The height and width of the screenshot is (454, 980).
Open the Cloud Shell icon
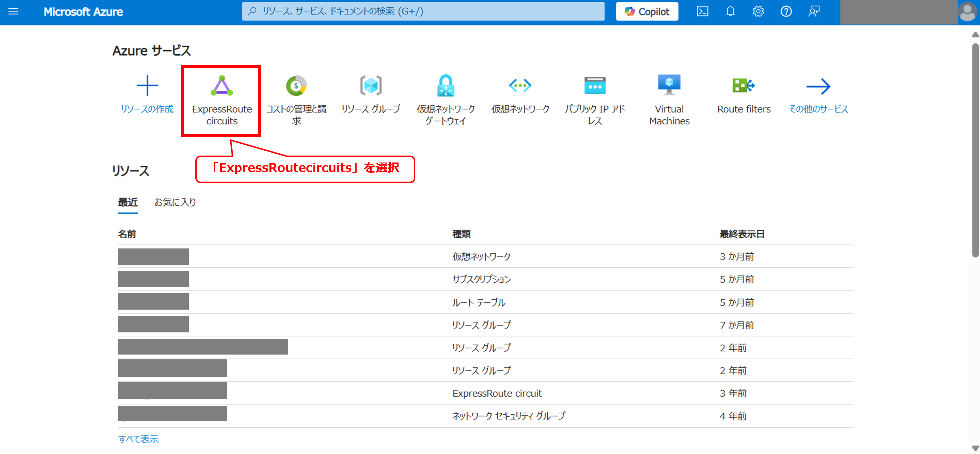[x=702, y=11]
